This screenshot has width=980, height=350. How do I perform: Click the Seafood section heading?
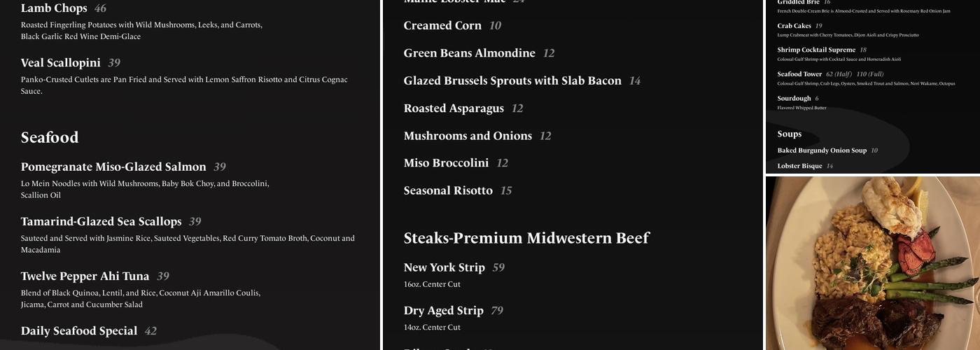point(50,137)
